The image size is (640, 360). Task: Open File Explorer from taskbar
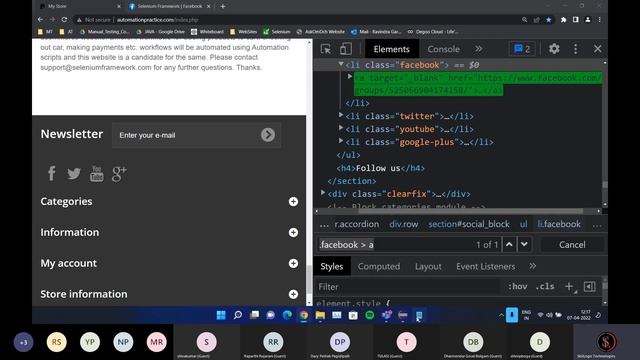pos(320,315)
